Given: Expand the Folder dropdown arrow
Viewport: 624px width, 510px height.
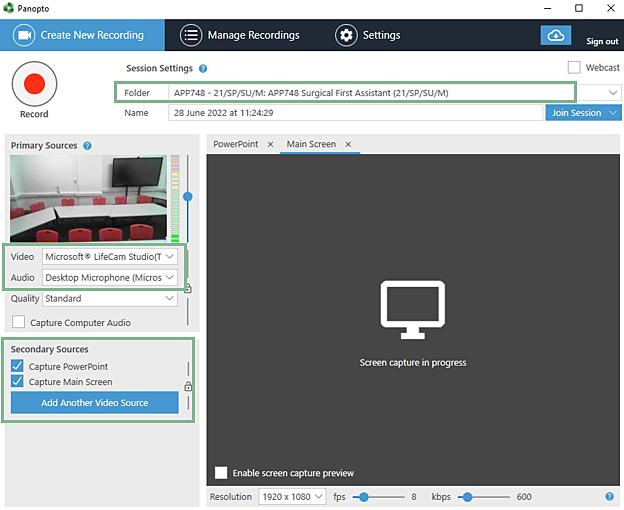Looking at the screenshot, I should [613, 93].
